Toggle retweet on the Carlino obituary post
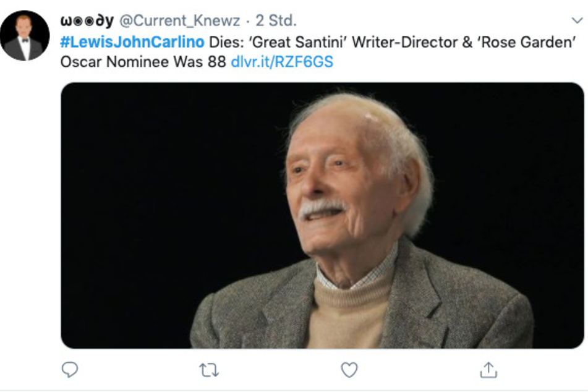The height and width of the screenshot is (392, 588). [x=209, y=370]
